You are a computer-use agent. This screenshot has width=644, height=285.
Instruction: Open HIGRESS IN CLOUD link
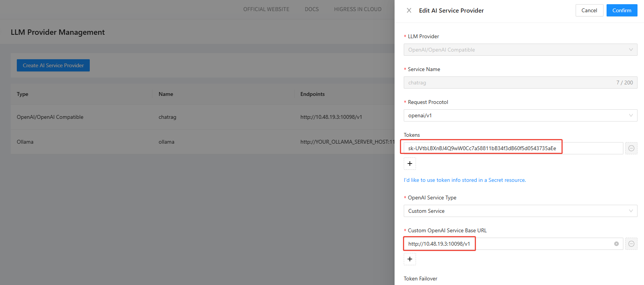tap(358, 9)
